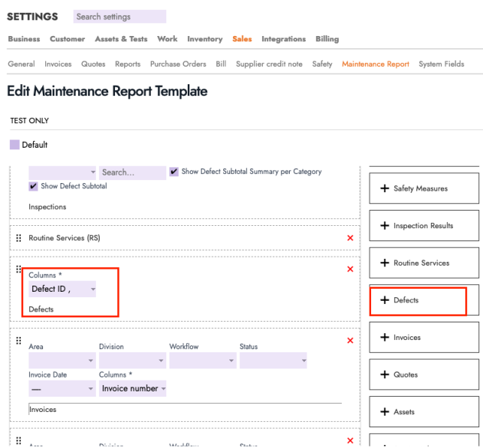Image resolution: width=483 pixels, height=448 pixels.
Task: Click the drag handle of the Invoices section
Action: [18, 340]
